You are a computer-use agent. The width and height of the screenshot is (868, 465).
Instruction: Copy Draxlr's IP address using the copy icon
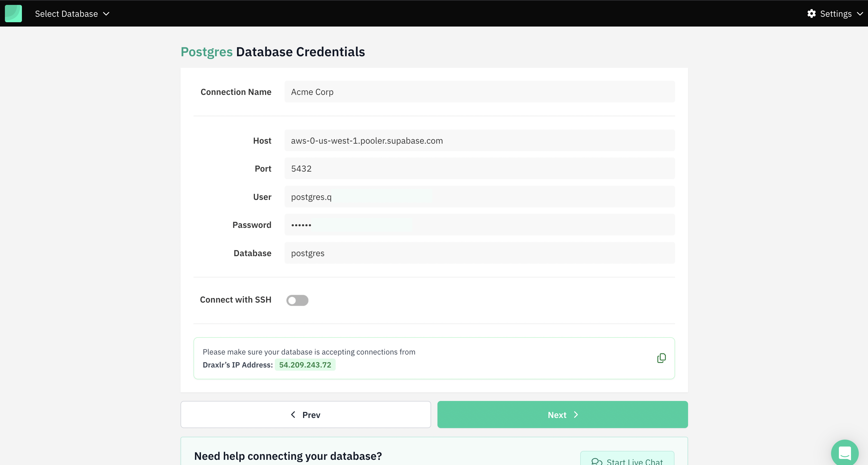tap(662, 358)
